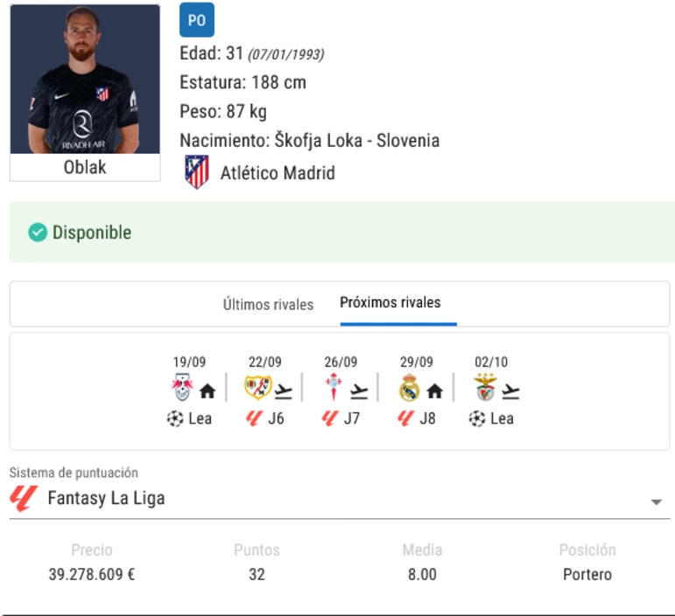The height and width of the screenshot is (616, 675).
Task: Click the green Disponible check icon
Action: 38,232
